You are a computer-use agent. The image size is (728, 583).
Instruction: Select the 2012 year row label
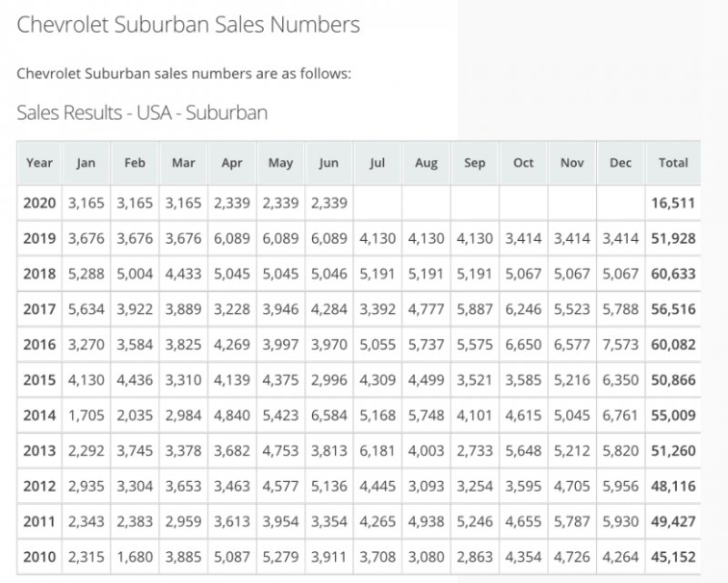[39, 487]
